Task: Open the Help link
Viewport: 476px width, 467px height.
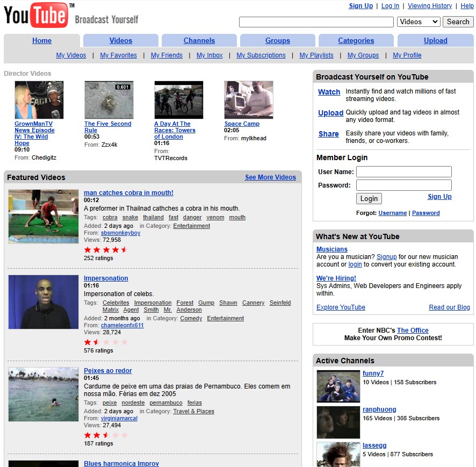Action: (467, 6)
